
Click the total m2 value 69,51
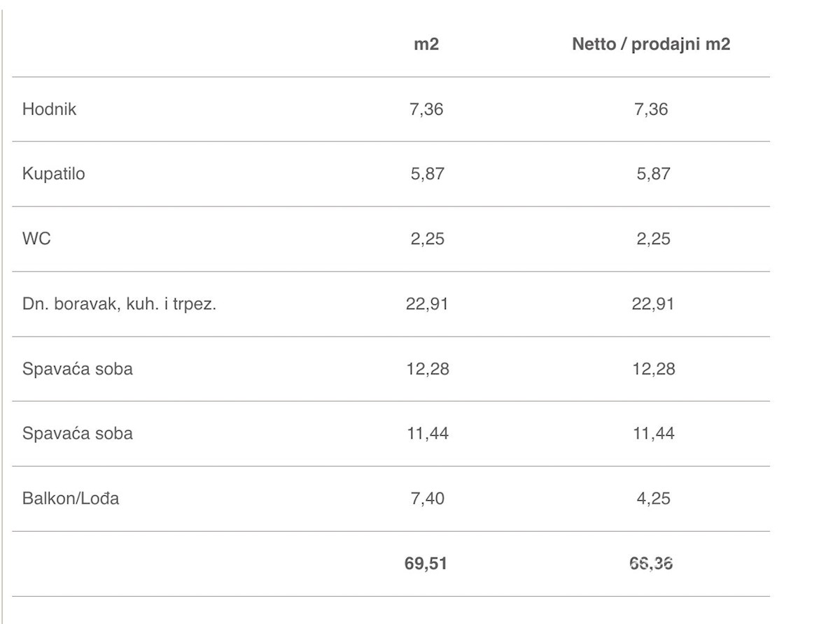pyautogui.click(x=426, y=564)
